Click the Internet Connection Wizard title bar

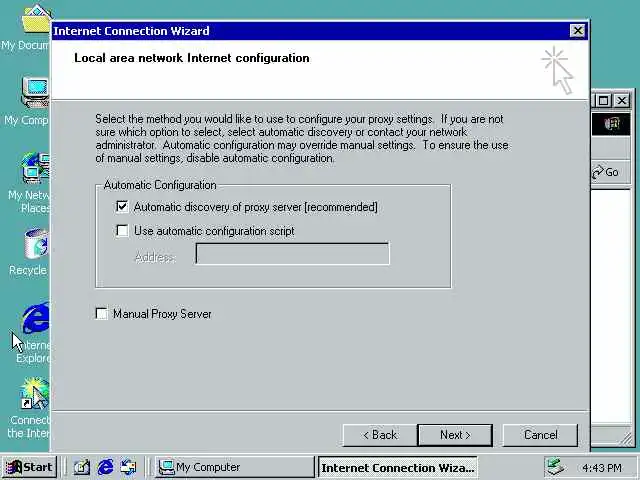(x=310, y=31)
